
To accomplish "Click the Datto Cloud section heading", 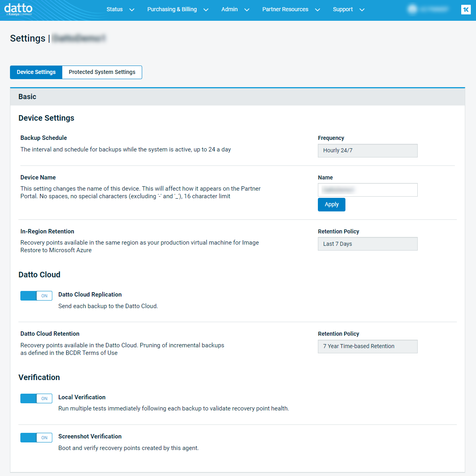I will [40, 275].
